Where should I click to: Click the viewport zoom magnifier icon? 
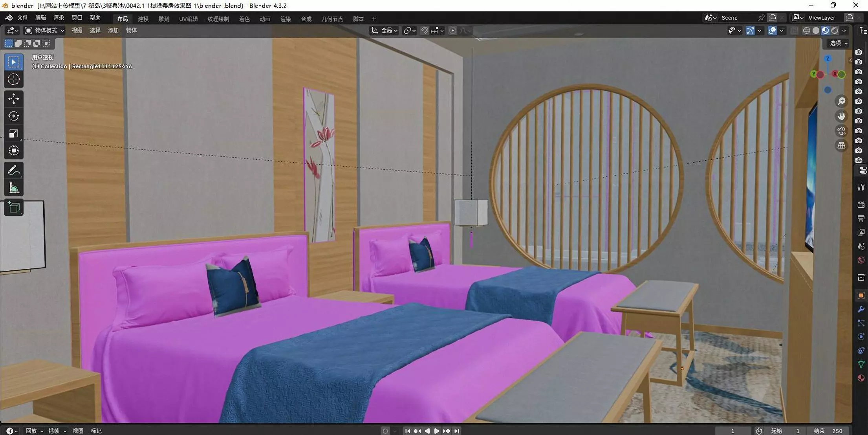point(841,101)
